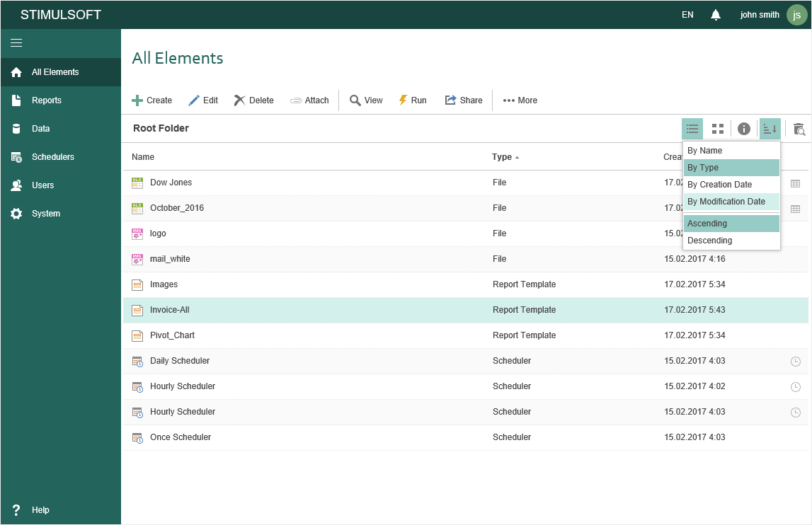Screen dimensions: 812x525
Task: Click clock icon on Daily Scheduler row
Action: coord(796,362)
